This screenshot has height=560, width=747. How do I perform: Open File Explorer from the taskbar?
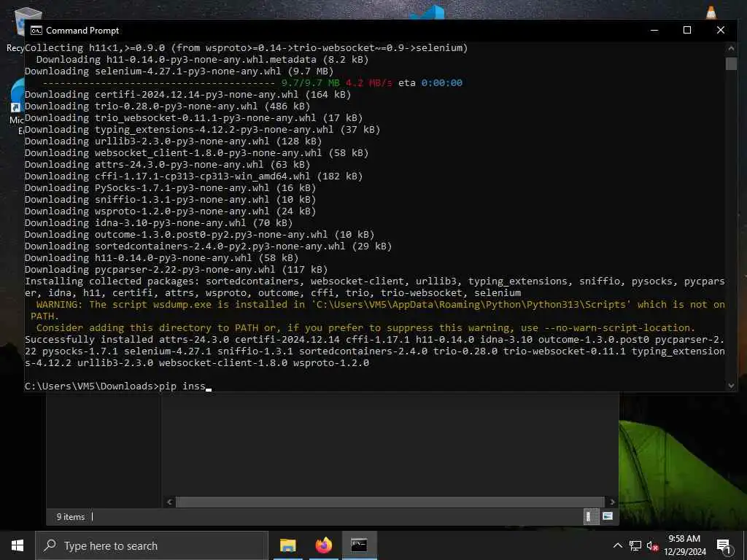point(288,545)
